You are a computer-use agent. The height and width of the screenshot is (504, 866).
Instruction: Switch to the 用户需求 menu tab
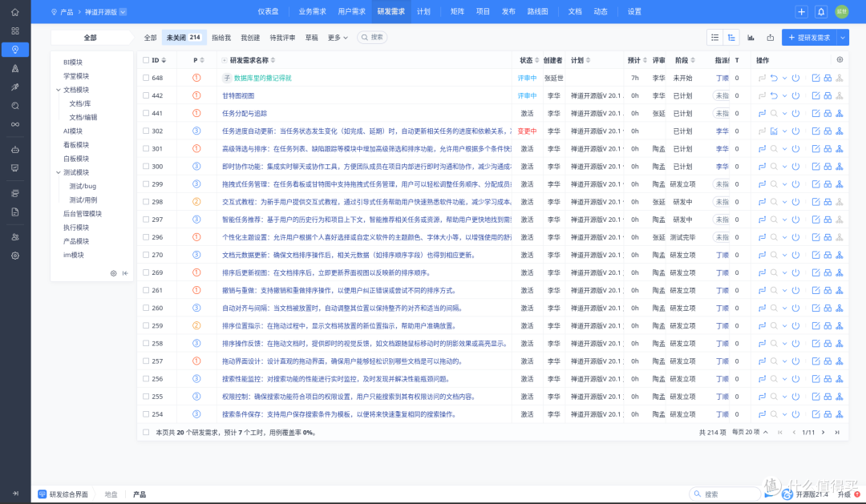(x=352, y=11)
